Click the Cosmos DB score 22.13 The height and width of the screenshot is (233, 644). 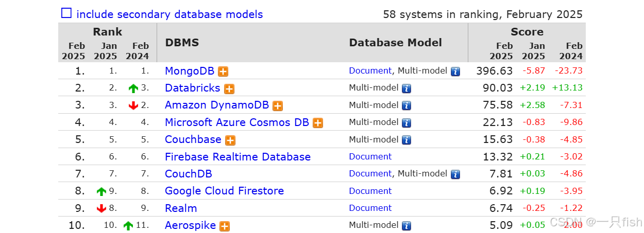498,122
